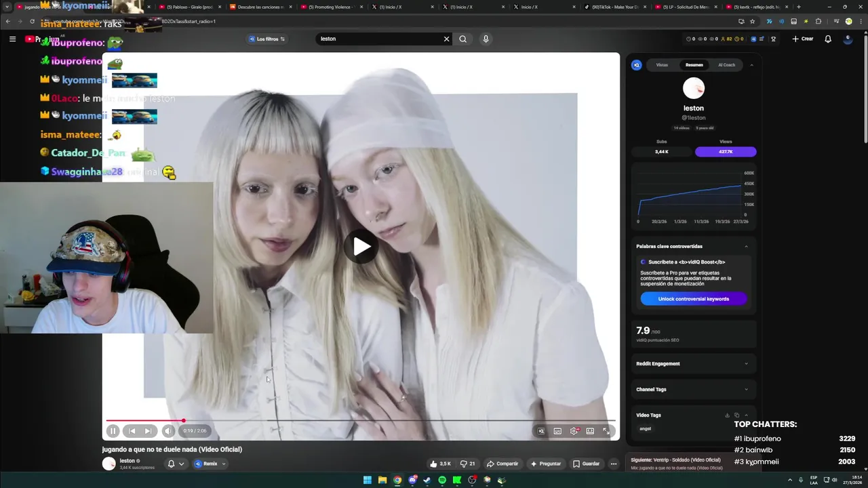Open the YouTube hamburger guide menu
Viewport: 868px width, 488px height.
(x=12, y=39)
